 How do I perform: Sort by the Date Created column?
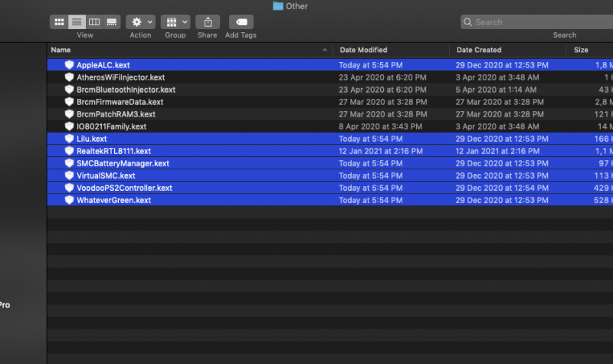(x=479, y=50)
